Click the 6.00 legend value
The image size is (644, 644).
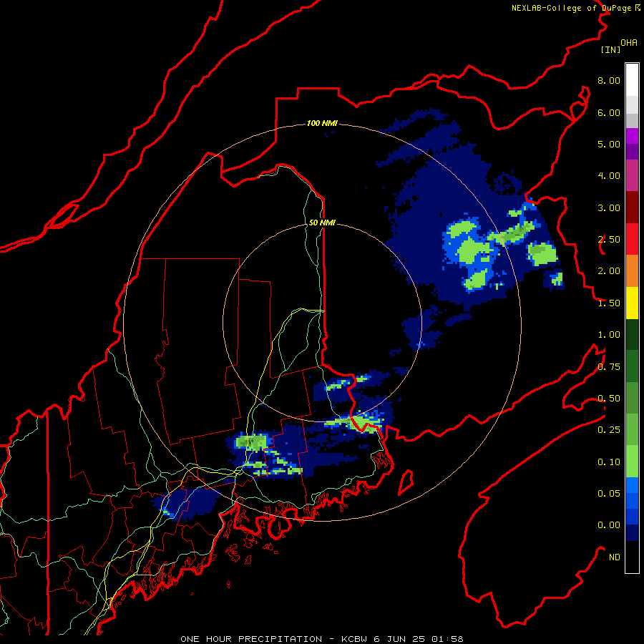coord(609,112)
